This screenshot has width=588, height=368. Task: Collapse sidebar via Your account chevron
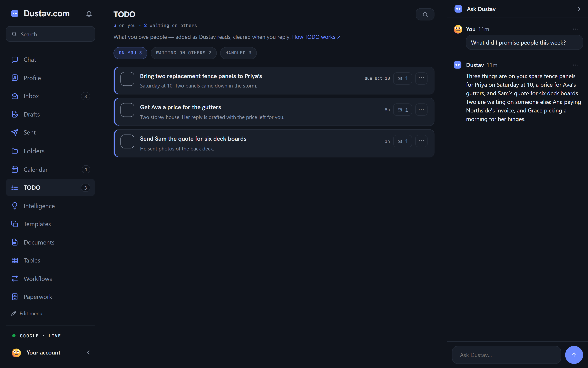click(x=88, y=352)
